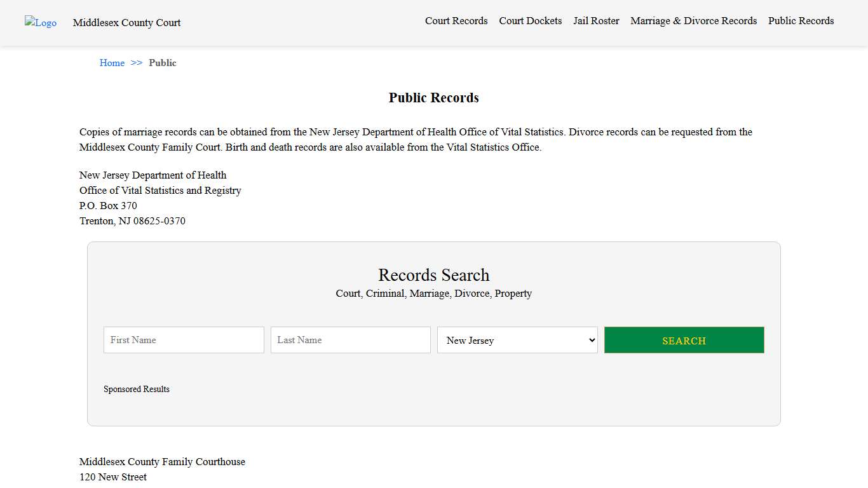The width and height of the screenshot is (868, 488).
Task: Open the Court Dockets page
Action: tap(530, 21)
